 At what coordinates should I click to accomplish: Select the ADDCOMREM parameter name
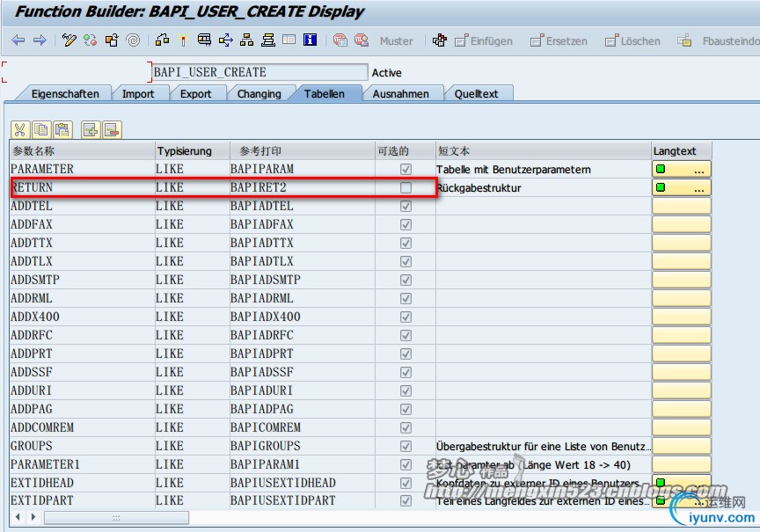click(x=83, y=427)
